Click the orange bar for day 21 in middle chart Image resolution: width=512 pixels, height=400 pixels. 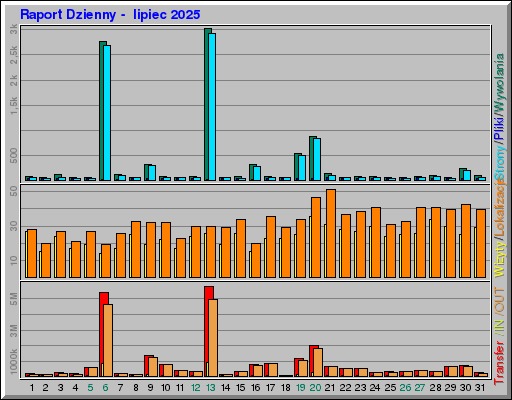[x=331, y=233]
